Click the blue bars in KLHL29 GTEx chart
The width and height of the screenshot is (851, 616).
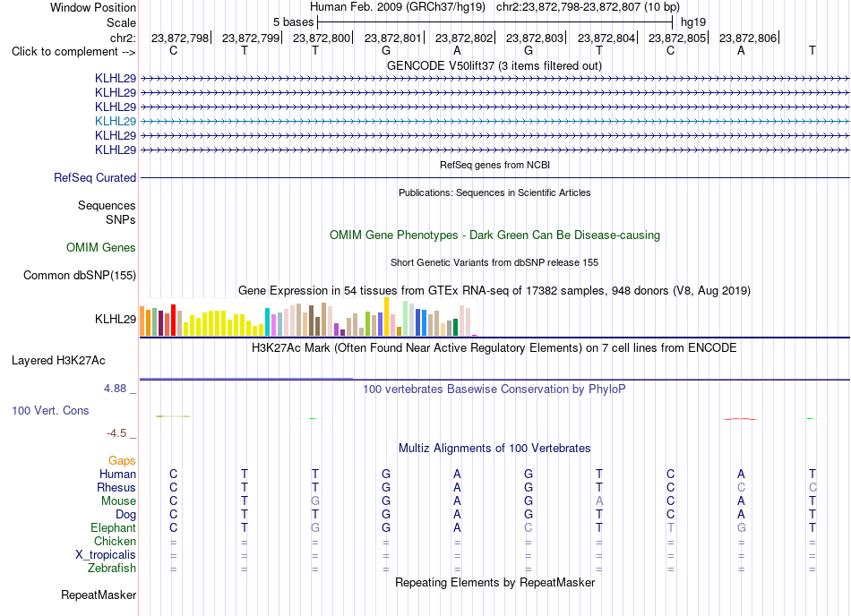[x=421, y=322]
